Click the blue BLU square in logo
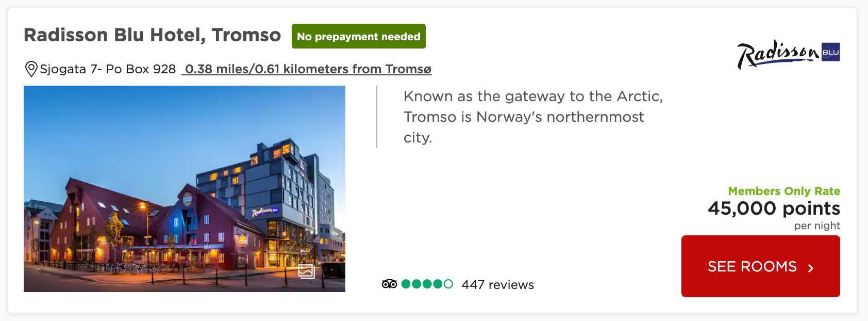 click(x=830, y=52)
